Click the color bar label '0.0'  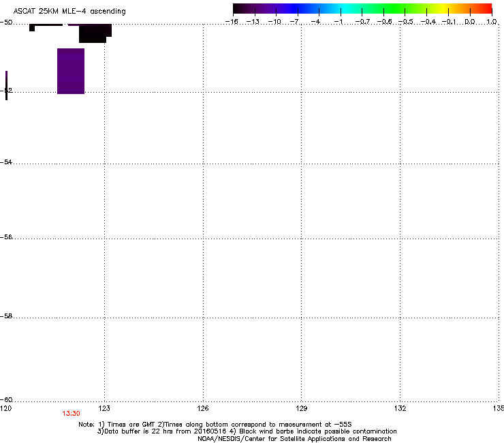click(x=470, y=22)
